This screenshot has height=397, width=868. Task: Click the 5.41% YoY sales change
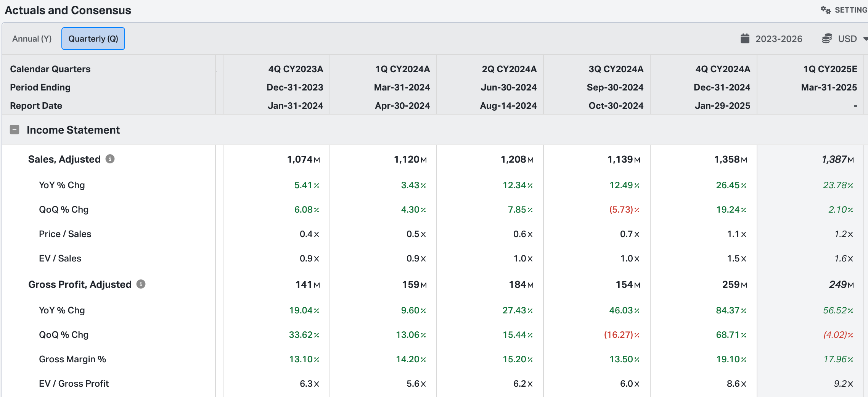coord(307,185)
